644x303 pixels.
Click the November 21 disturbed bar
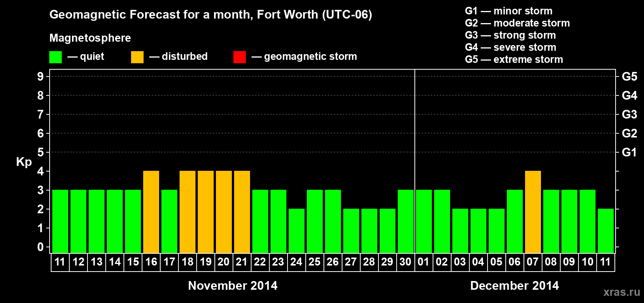[242, 212]
